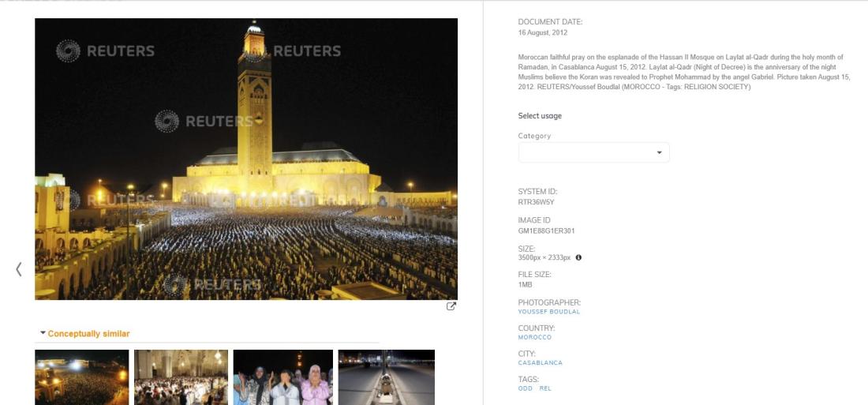Screen dimensions: 868x405
Task: Open second similar thumbnail of indoor prayer
Action: click(181, 377)
